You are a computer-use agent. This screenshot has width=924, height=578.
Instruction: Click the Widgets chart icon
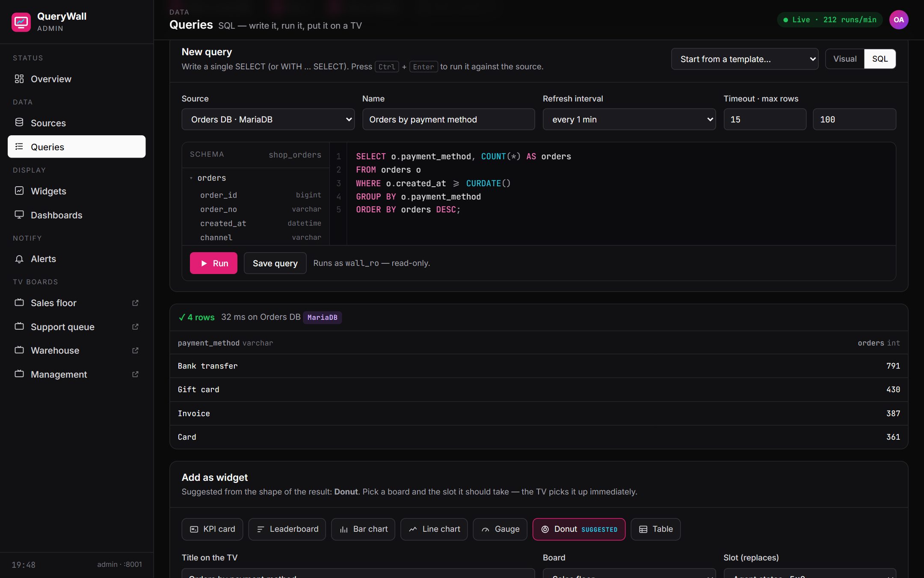pyautogui.click(x=19, y=191)
